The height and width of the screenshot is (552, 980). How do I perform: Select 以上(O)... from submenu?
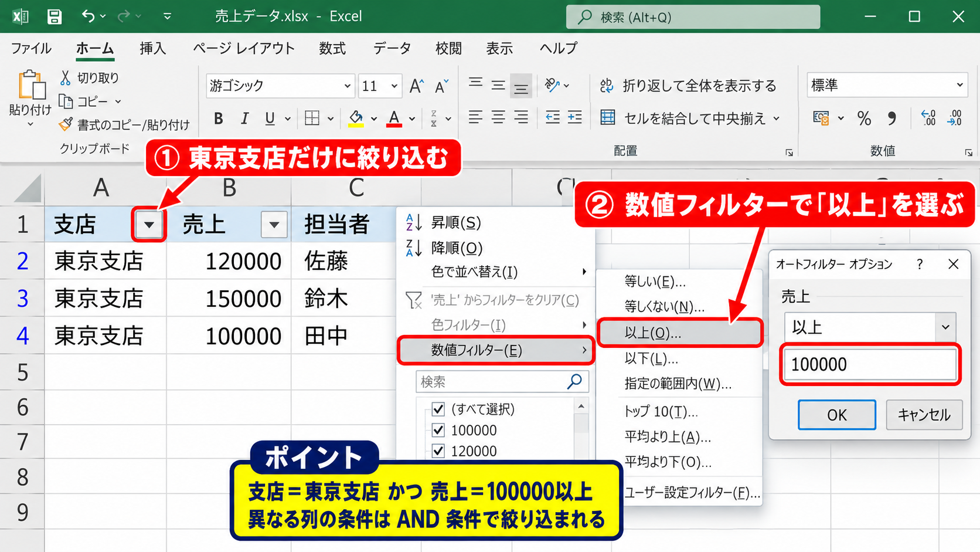[x=680, y=333]
